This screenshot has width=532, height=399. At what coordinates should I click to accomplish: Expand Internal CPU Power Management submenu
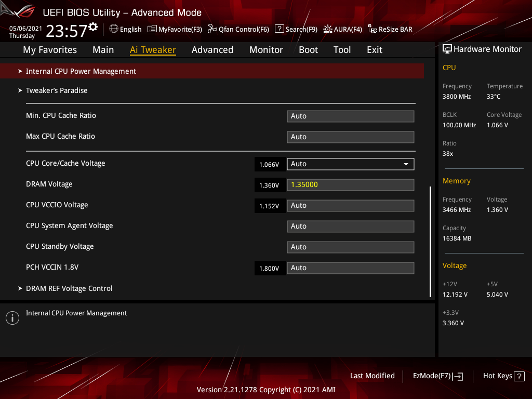212,71
